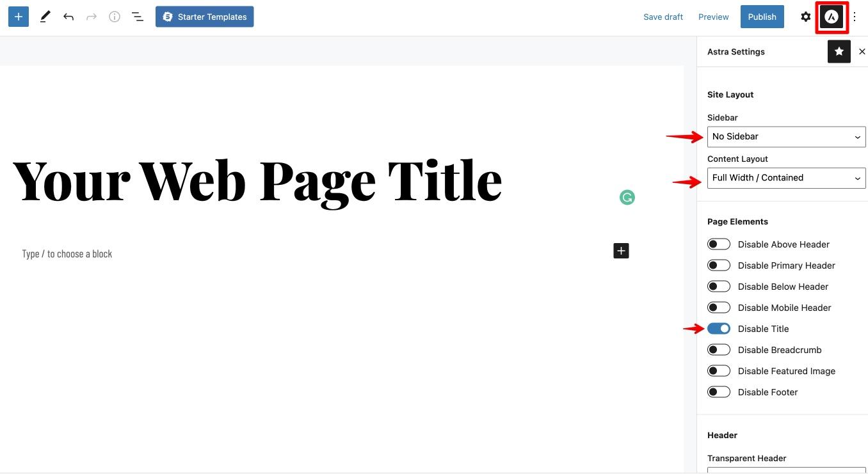Click the Starter Templates button
Image resolution: width=868 pixels, height=474 pixels.
204,17
